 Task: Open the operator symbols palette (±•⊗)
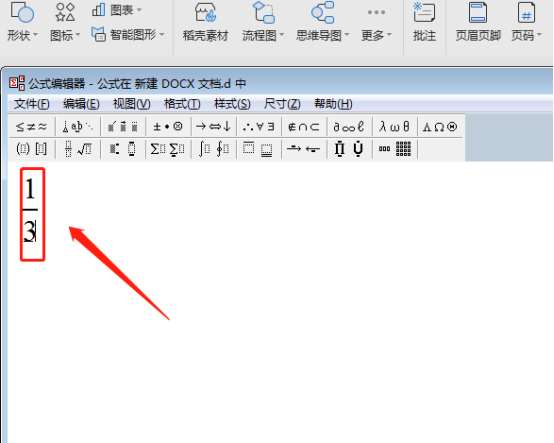168,126
